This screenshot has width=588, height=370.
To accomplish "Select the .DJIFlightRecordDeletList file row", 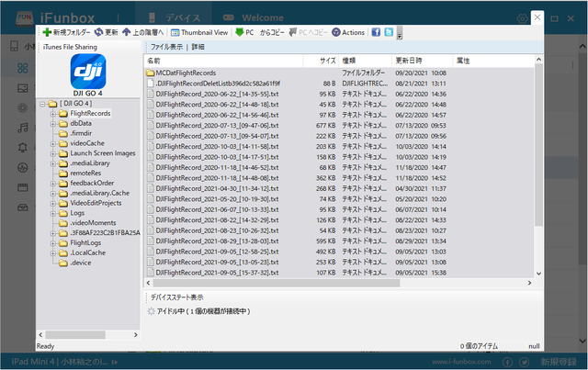I will pyautogui.click(x=339, y=84).
